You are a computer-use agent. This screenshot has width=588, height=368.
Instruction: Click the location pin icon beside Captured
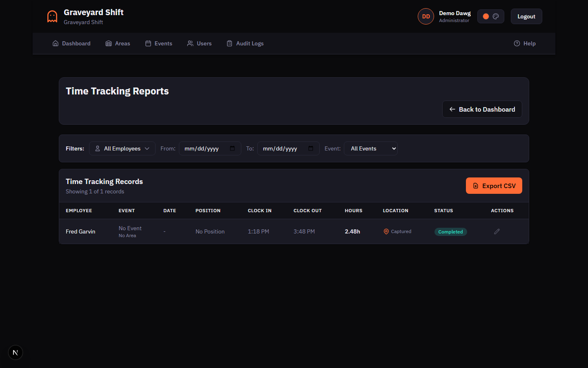[386, 231]
